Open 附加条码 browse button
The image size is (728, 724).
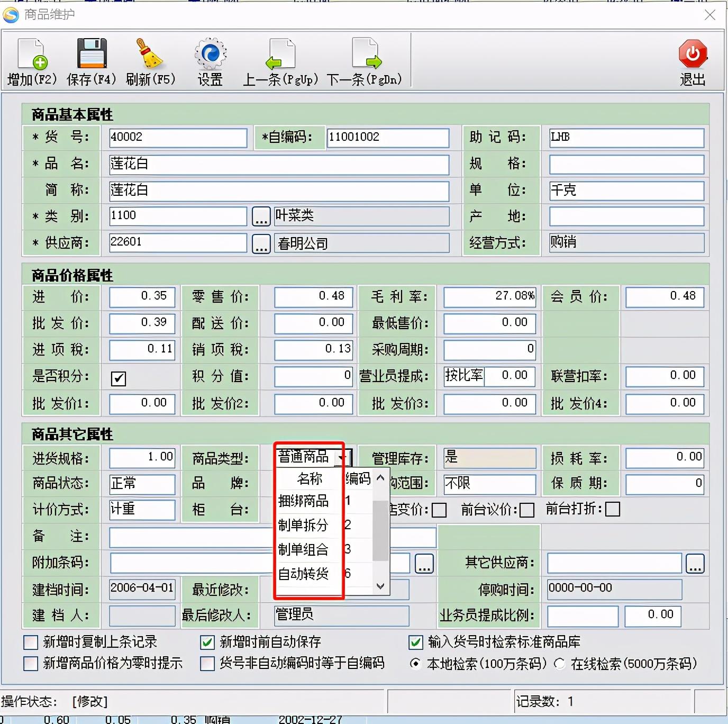[424, 564]
